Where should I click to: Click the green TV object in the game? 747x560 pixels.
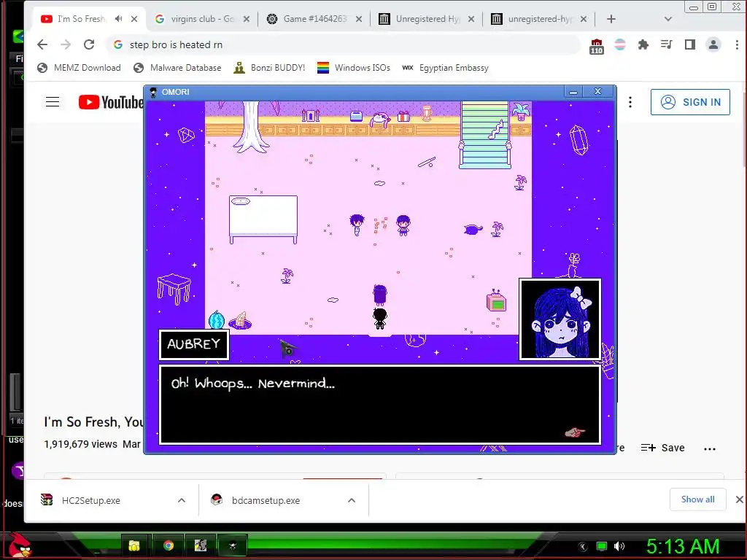pyautogui.click(x=496, y=301)
